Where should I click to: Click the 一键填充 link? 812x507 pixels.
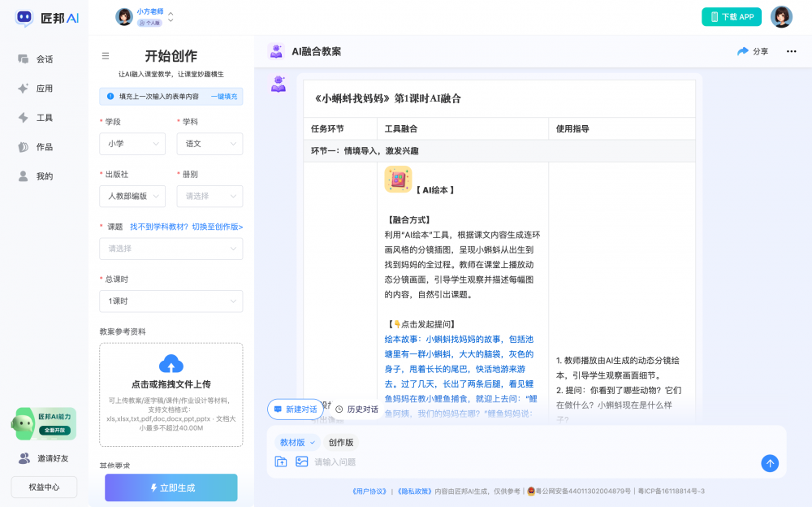(x=224, y=97)
